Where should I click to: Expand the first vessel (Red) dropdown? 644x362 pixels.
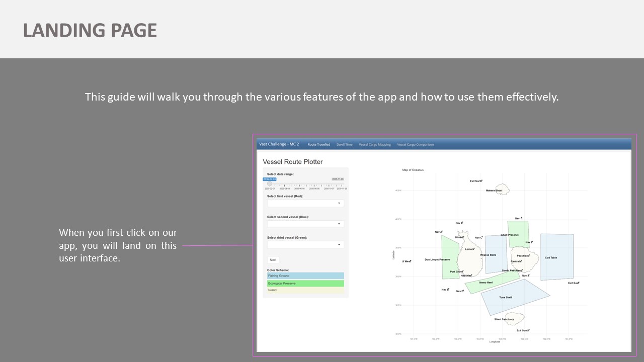click(305, 204)
